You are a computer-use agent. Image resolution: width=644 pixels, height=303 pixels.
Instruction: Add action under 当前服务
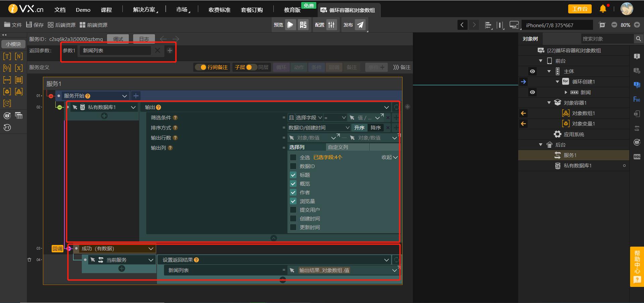pyautogui.click(x=122, y=268)
